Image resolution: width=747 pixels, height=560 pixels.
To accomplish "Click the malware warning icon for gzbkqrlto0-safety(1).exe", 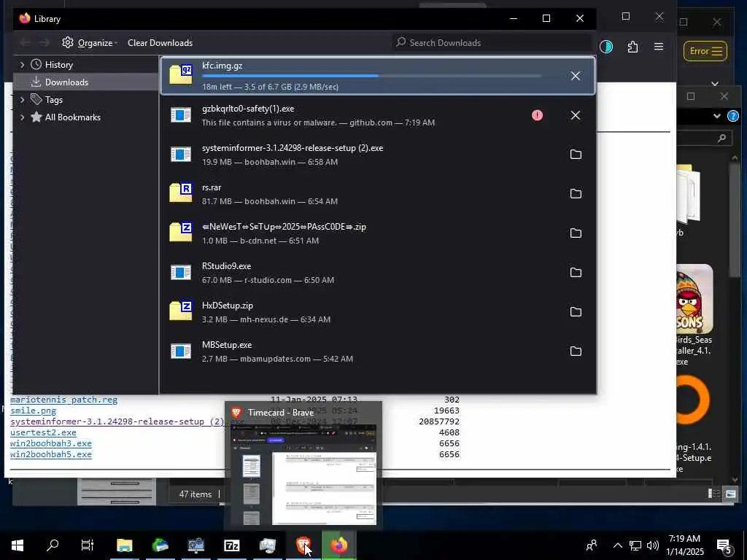I will pyautogui.click(x=537, y=115).
